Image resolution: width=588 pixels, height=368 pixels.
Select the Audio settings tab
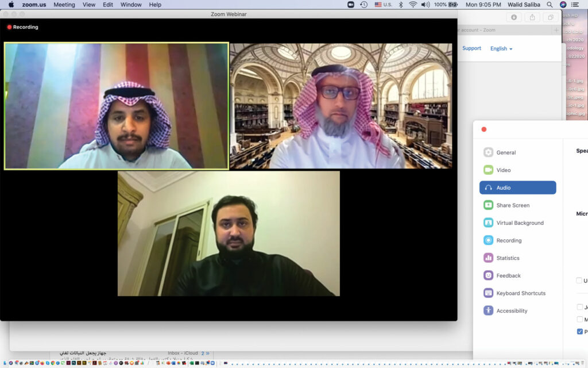pos(517,187)
